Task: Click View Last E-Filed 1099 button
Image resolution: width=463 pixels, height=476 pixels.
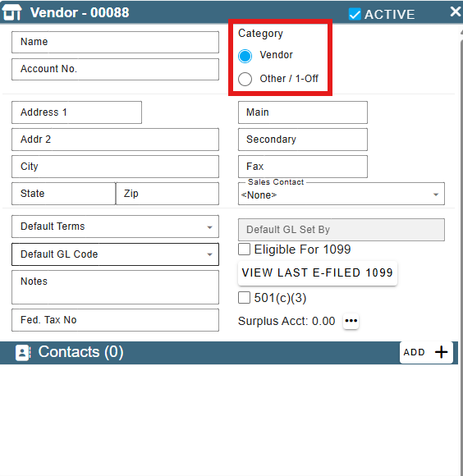Action: click(x=318, y=273)
